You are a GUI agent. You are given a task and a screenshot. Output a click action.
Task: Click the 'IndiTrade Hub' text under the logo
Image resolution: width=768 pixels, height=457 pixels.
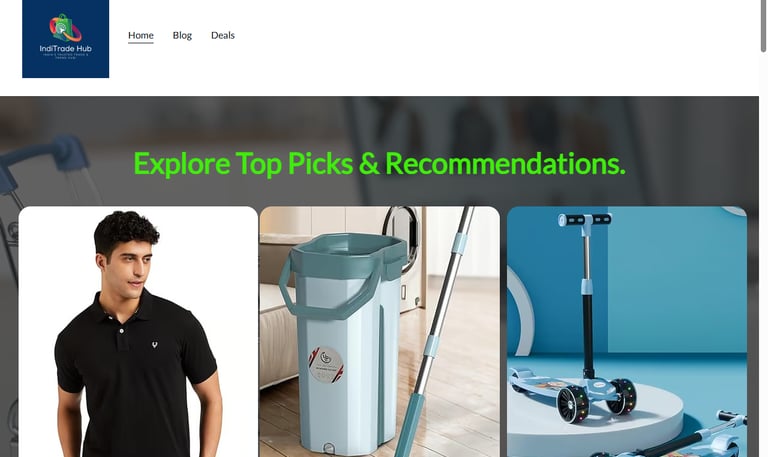[x=66, y=48]
